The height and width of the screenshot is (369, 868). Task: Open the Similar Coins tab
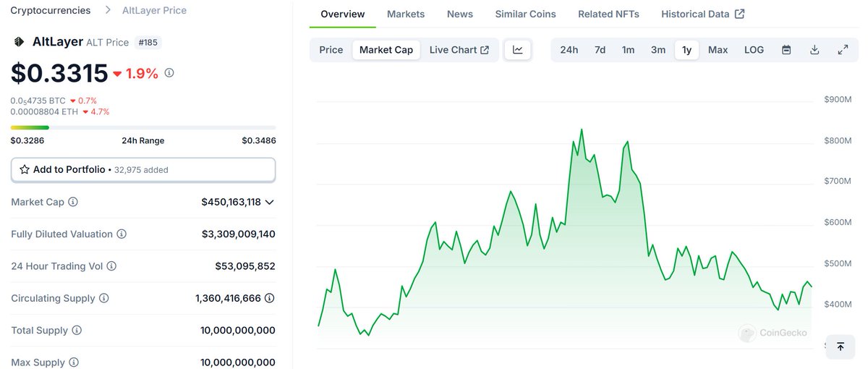(x=526, y=14)
